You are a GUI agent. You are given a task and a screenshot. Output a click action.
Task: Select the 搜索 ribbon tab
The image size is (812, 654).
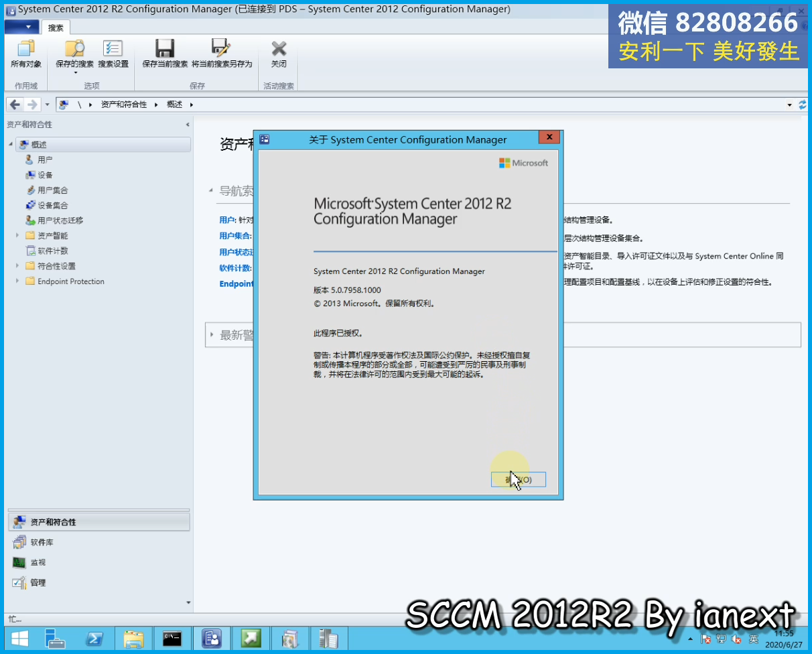tap(56, 27)
